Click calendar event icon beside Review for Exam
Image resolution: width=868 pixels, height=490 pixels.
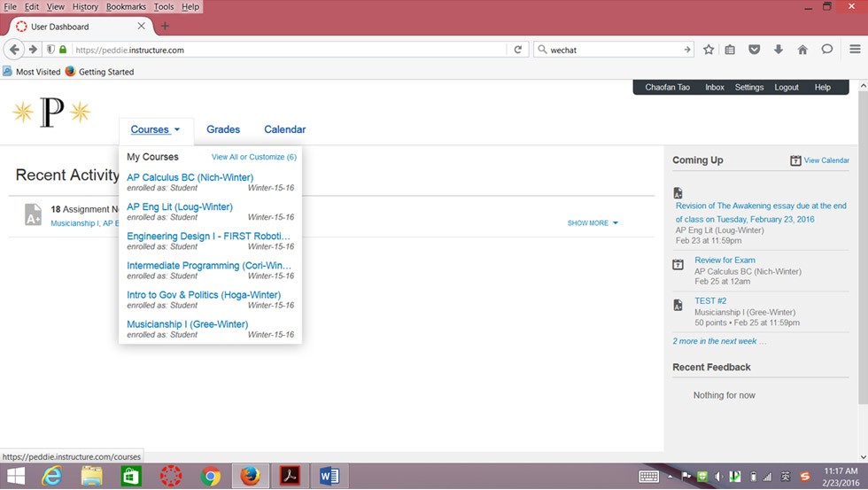coord(678,265)
